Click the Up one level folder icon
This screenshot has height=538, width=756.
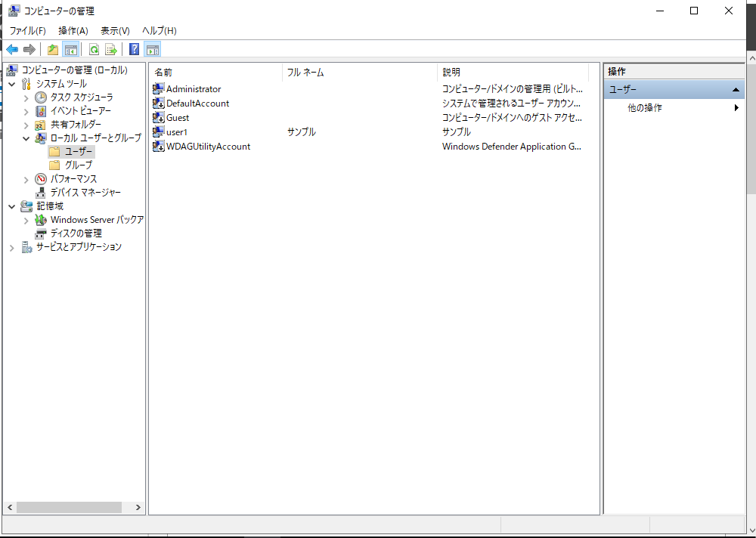[x=53, y=49]
